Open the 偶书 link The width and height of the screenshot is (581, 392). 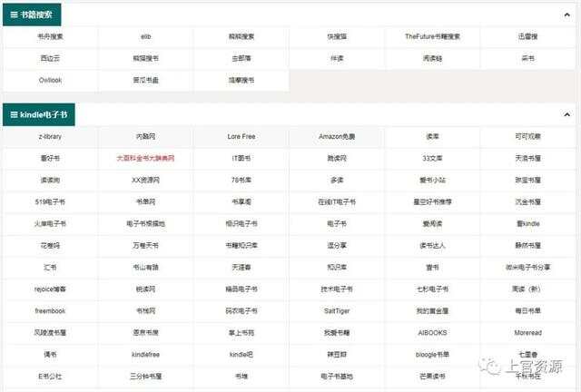(51, 355)
